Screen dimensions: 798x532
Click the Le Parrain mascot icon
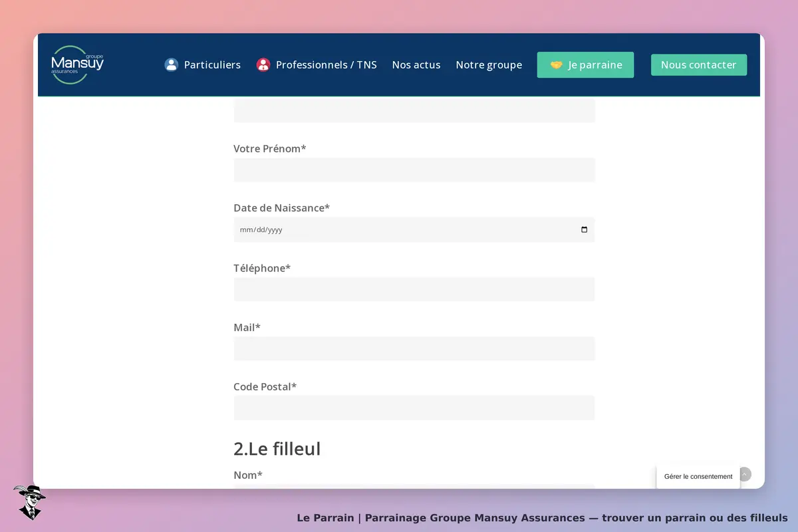click(29, 502)
